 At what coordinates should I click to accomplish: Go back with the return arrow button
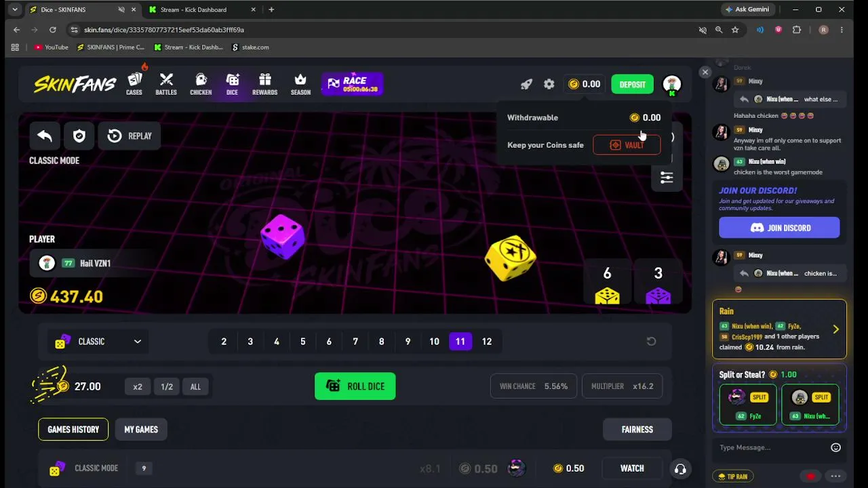point(45,136)
